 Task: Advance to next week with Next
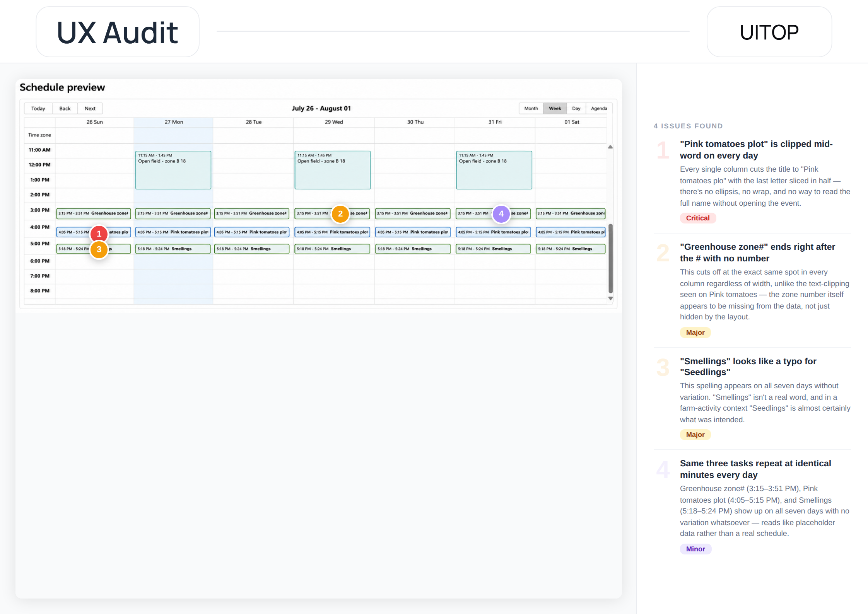click(90, 109)
